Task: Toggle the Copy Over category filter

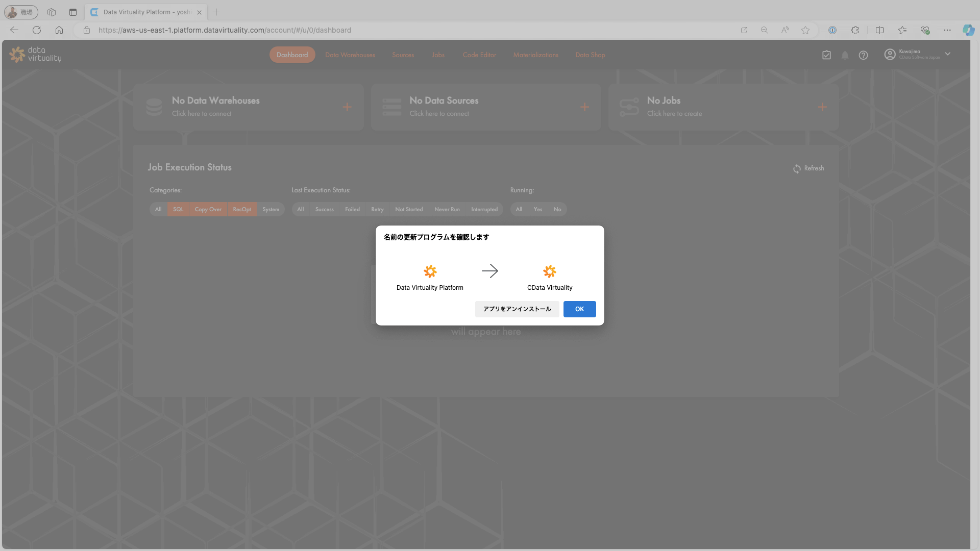Action: 208,209
